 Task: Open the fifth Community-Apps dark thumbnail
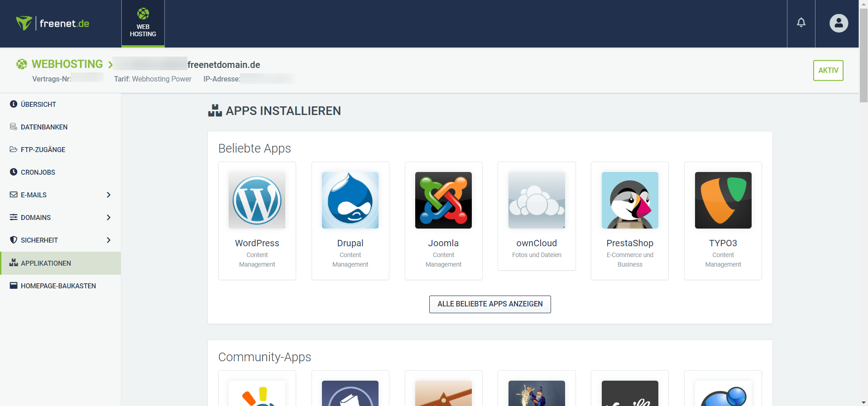tap(630, 393)
